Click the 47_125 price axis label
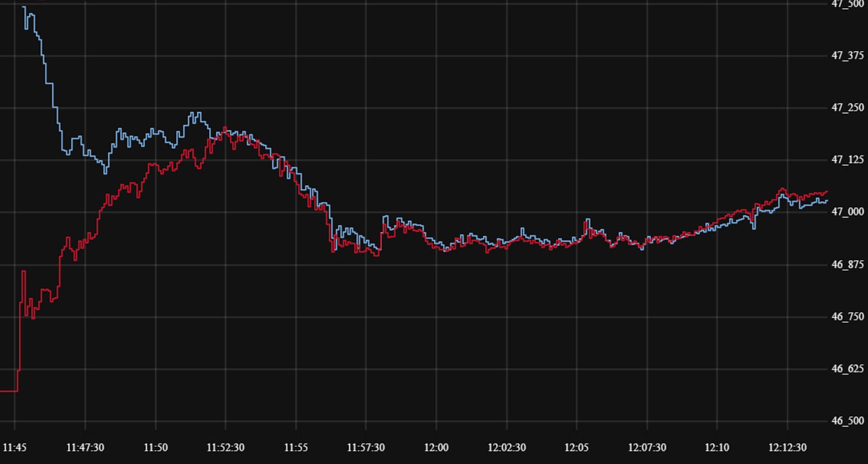Image resolution: width=868 pixels, height=464 pixels. click(x=847, y=160)
